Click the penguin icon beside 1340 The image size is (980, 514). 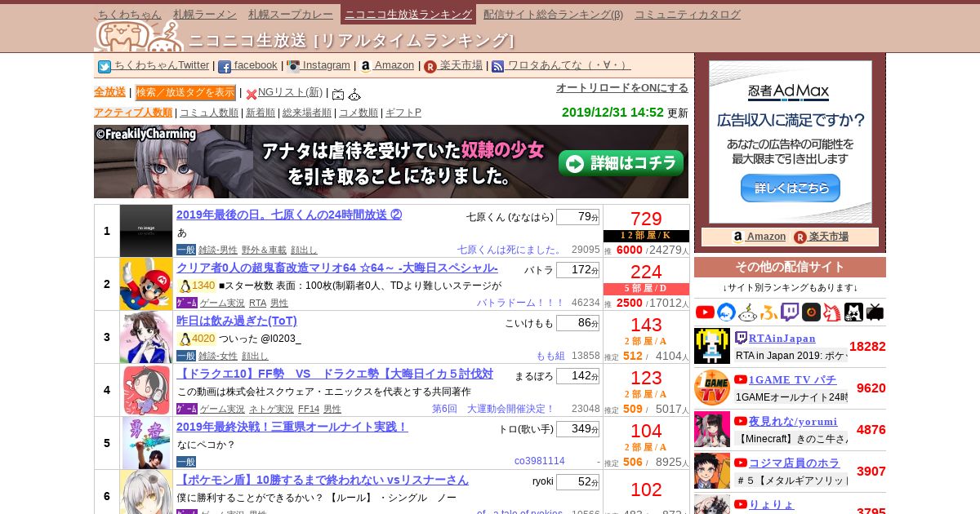coord(185,286)
